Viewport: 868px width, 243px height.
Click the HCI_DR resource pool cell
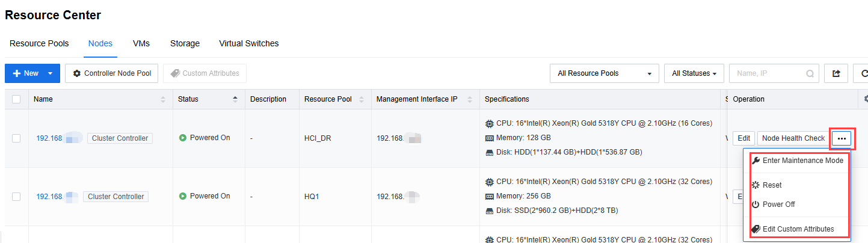(318, 138)
